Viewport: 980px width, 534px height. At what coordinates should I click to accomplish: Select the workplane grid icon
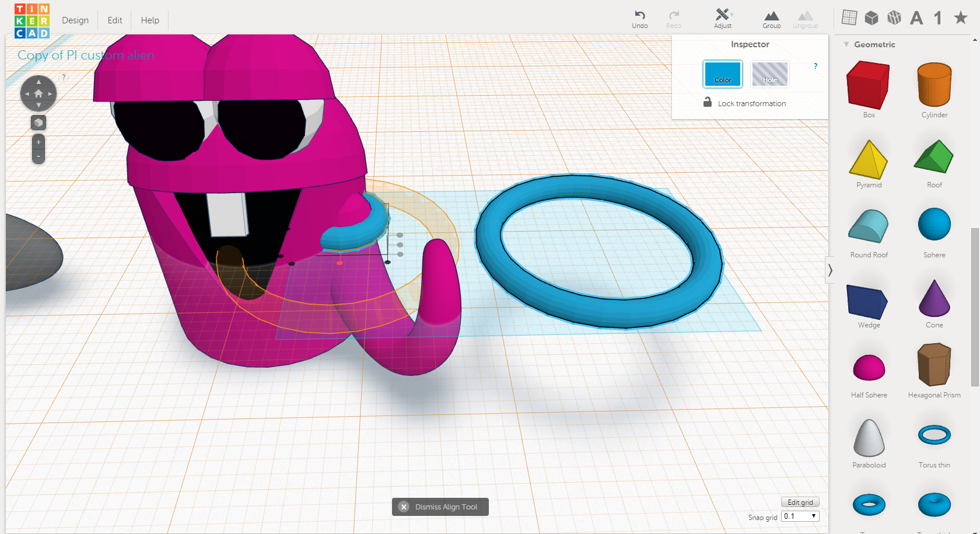click(849, 18)
